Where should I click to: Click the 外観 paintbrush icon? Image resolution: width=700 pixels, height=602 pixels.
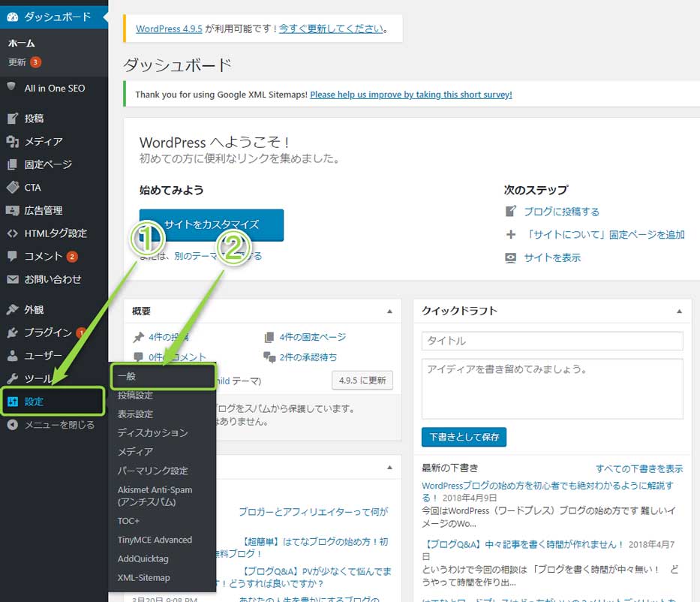click(x=13, y=309)
